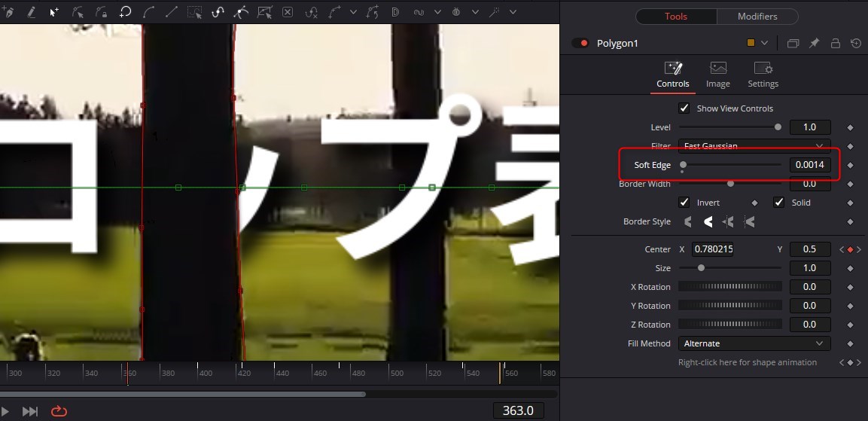Uncheck Show View Controls

pos(684,108)
